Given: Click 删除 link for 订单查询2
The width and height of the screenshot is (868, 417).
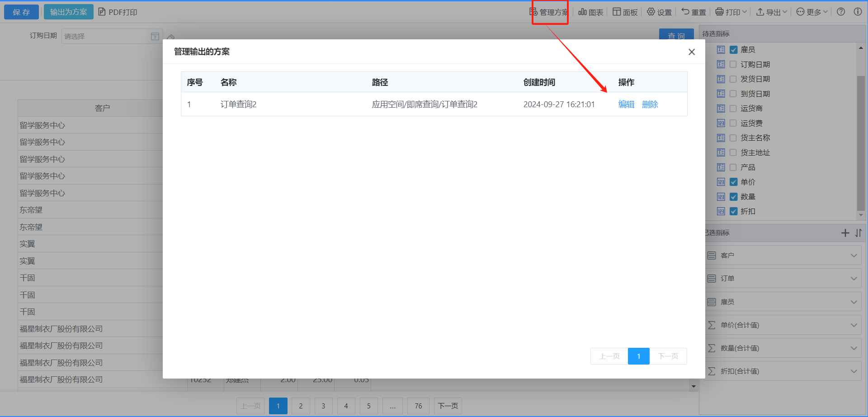Looking at the screenshot, I should coord(650,104).
